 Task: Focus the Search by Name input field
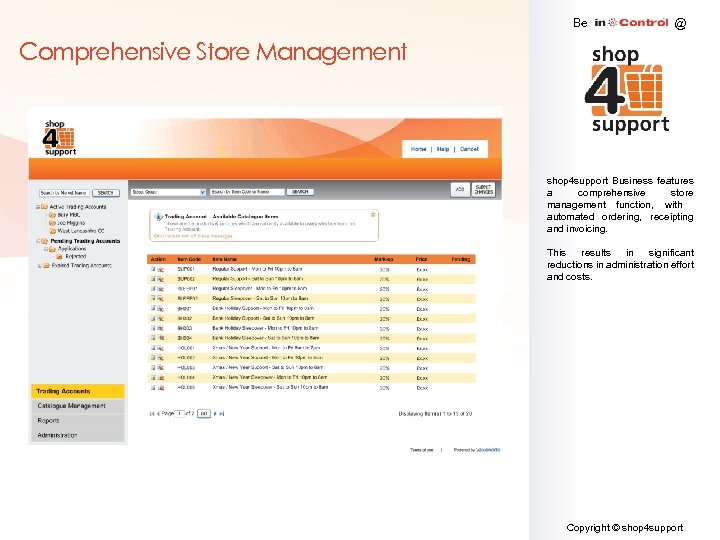coord(64,193)
